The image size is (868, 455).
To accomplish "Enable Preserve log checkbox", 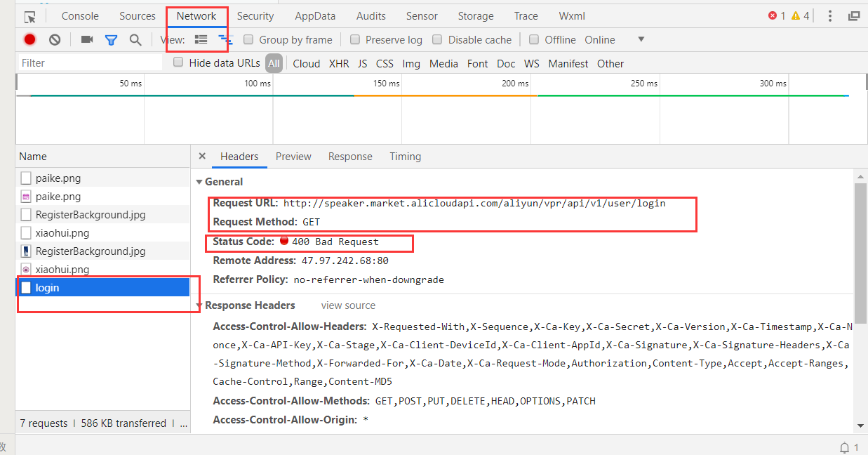I will click(x=355, y=39).
